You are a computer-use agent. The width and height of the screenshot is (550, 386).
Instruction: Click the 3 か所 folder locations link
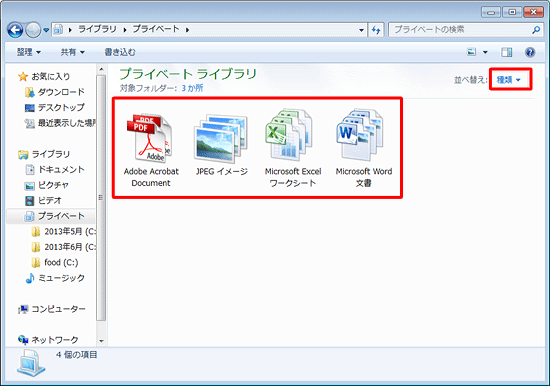pyautogui.click(x=192, y=88)
